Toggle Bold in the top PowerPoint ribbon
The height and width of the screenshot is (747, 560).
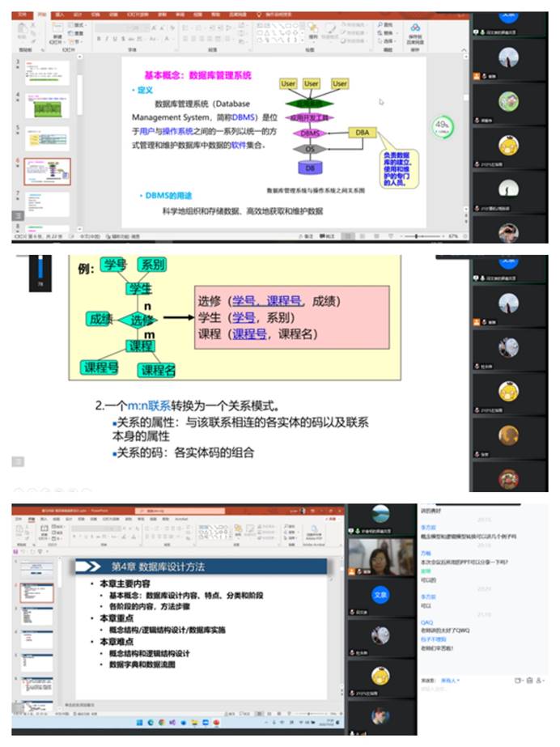pyautogui.click(x=99, y=39)
